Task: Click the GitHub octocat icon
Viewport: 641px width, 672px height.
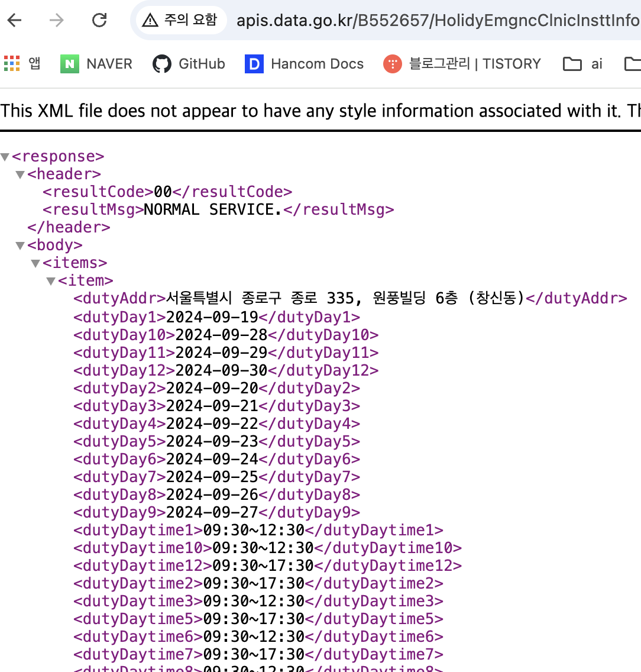Action: [x=162, y=64]
